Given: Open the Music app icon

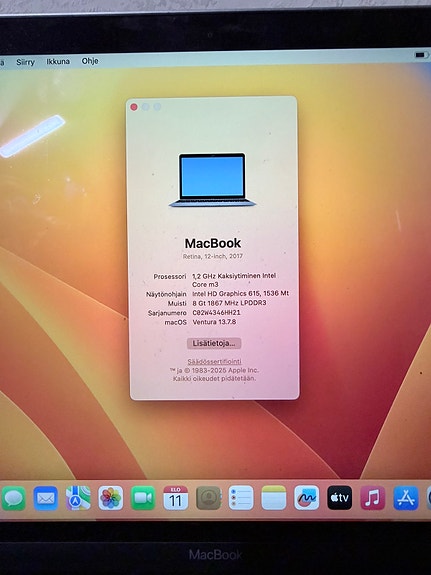Looking at the screenshot, I should tap(372, 498).
